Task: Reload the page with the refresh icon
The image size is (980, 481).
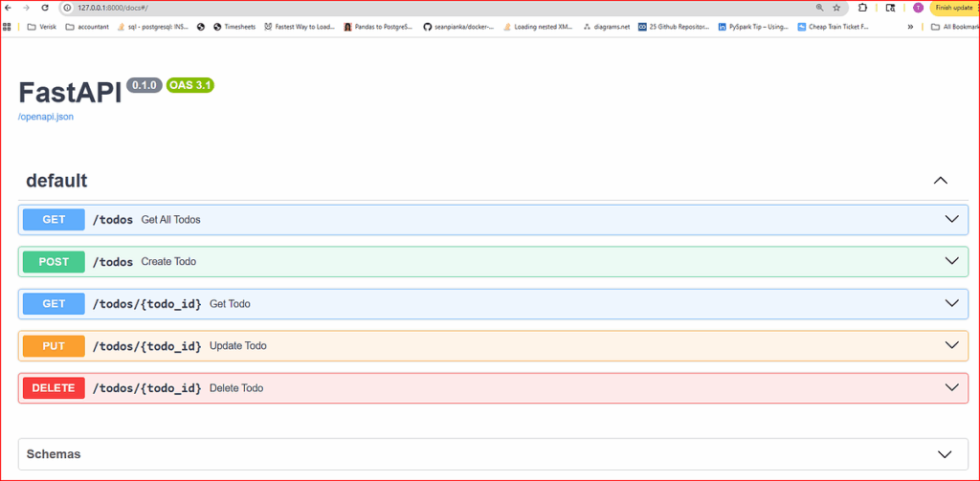Action: pos(44,8)
